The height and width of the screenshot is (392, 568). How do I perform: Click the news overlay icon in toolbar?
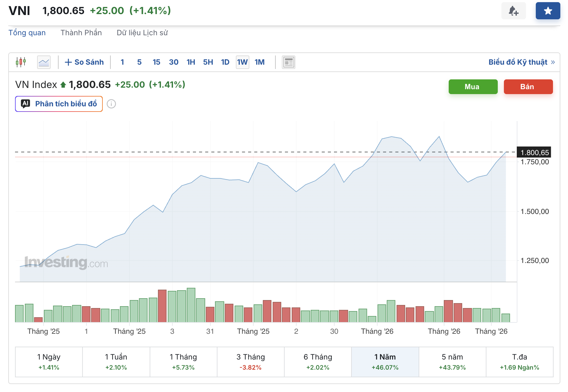(288, 62)
